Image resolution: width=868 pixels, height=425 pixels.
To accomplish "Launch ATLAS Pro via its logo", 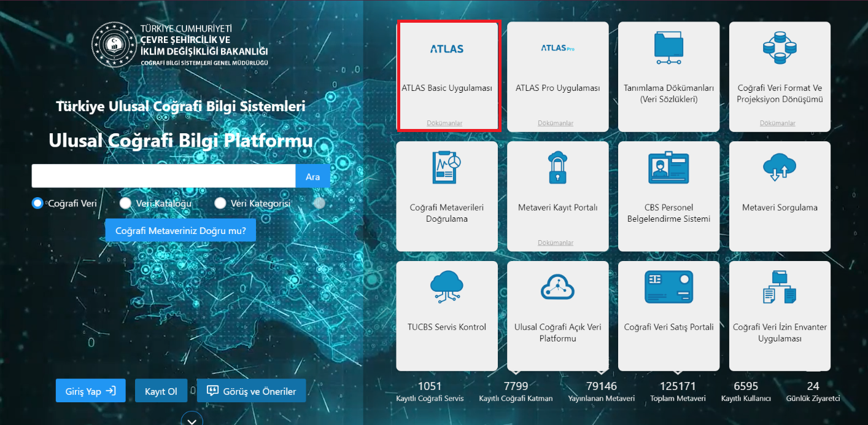I will [x=557, y=48].
